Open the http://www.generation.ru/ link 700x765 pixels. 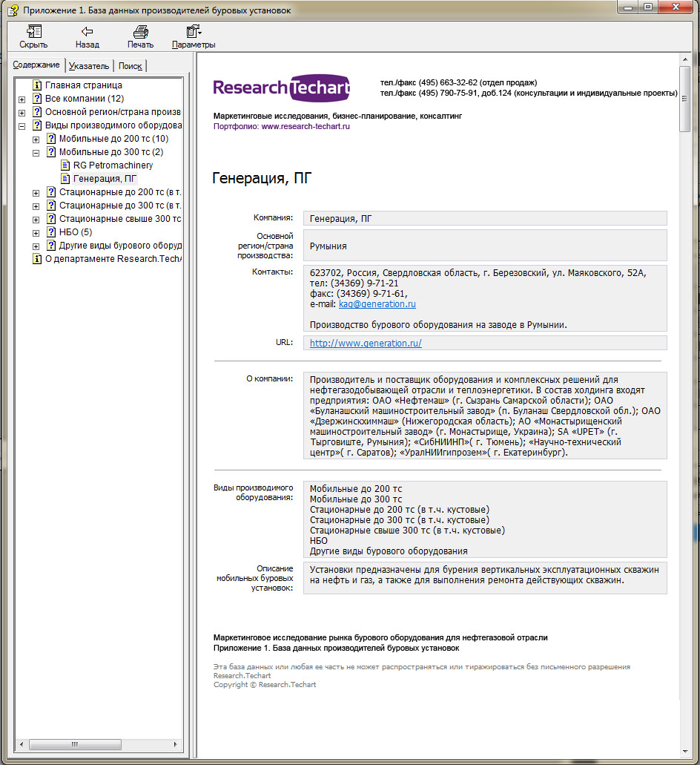[x=366, y=343]
